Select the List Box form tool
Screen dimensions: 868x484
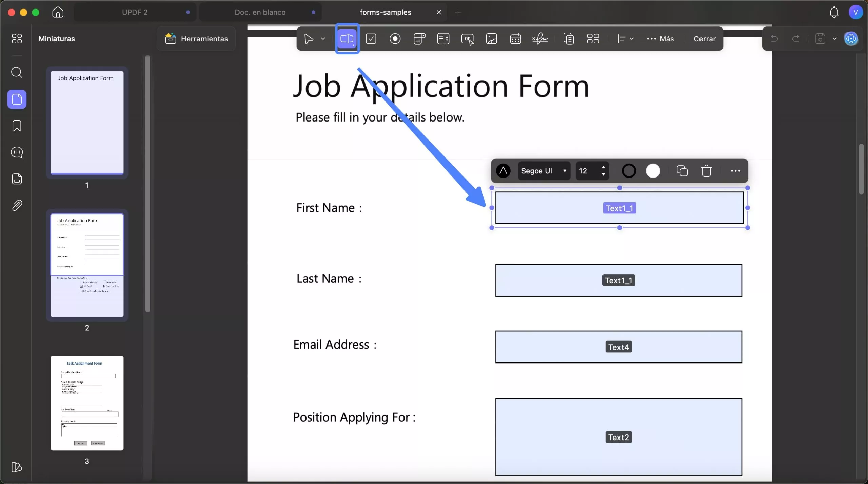[443, 39]
